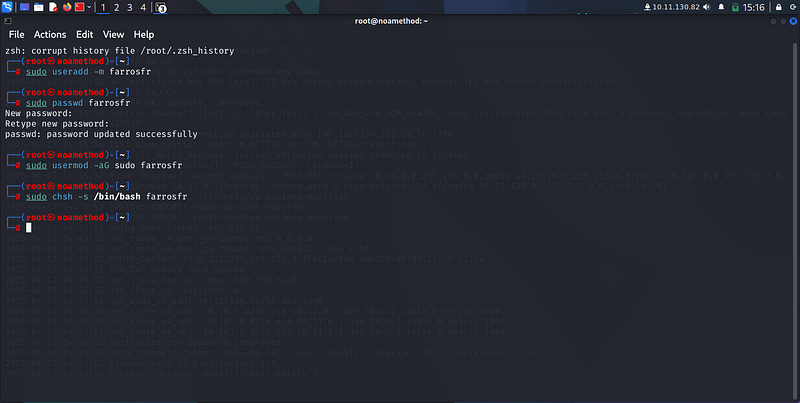
Task: Open the File menu
Action: [x=16, y=35]
